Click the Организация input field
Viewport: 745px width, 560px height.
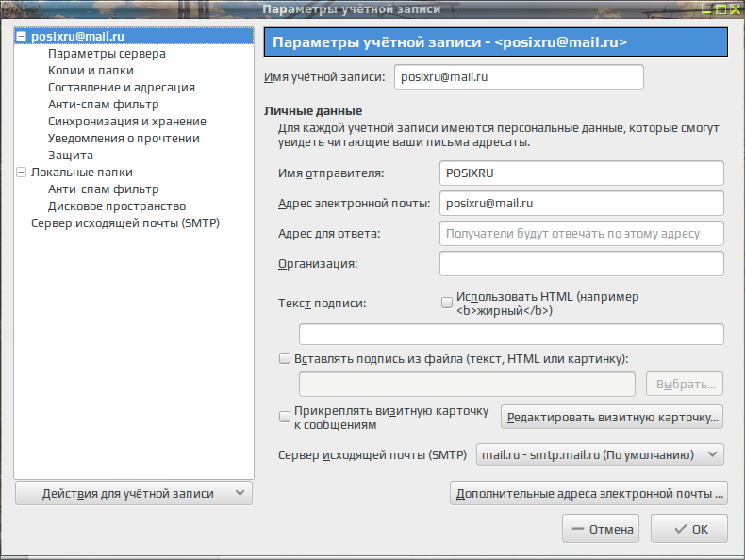click(x=582, y=264)
